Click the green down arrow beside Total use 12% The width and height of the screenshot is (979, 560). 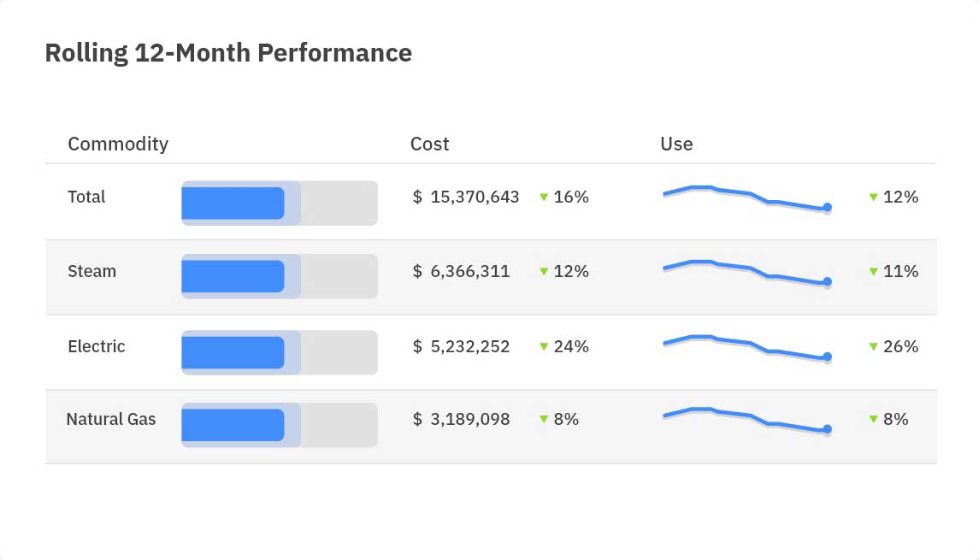pos(873,197)
